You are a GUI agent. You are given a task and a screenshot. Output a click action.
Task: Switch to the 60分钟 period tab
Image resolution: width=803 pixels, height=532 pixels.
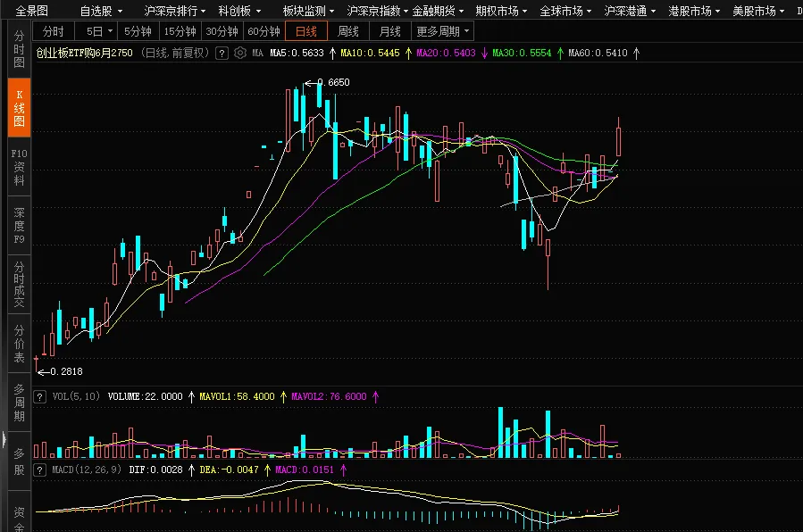tap(263, 32)
